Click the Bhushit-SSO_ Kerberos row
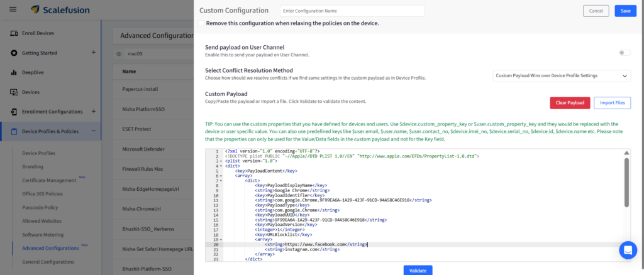Image resolution: width=644 pixels, height=275 pixels. [153, 229]
